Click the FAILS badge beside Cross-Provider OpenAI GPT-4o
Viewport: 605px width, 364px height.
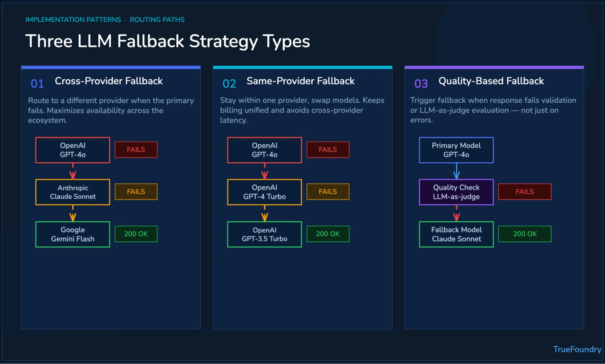pyautogui.click(x=136, y=150)
